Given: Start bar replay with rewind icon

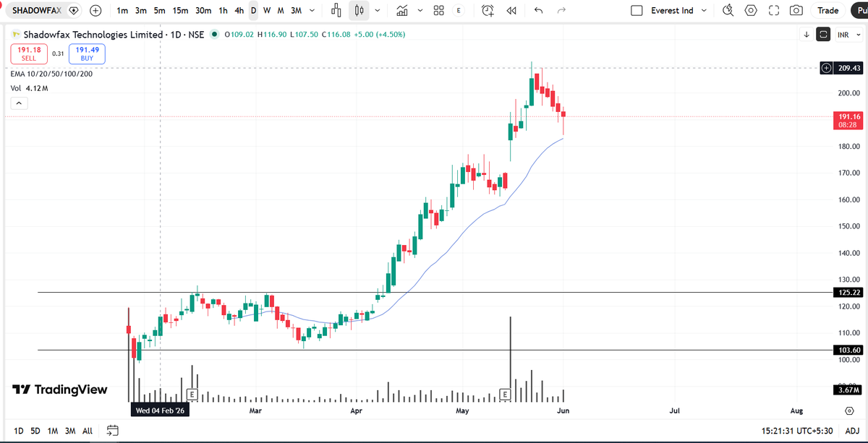Looking at the screenshot, I should click(511, 10).
